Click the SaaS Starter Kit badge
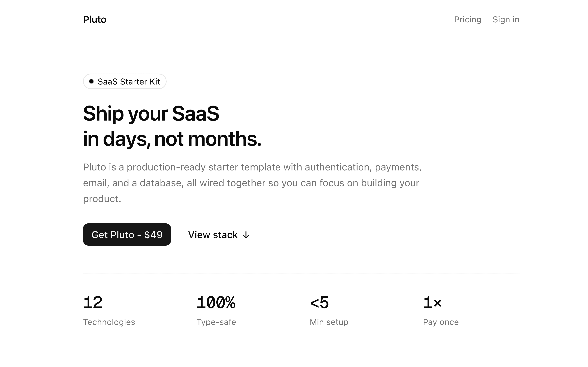Viewport: 588px width, 367px height. click(x=129, y=82)
